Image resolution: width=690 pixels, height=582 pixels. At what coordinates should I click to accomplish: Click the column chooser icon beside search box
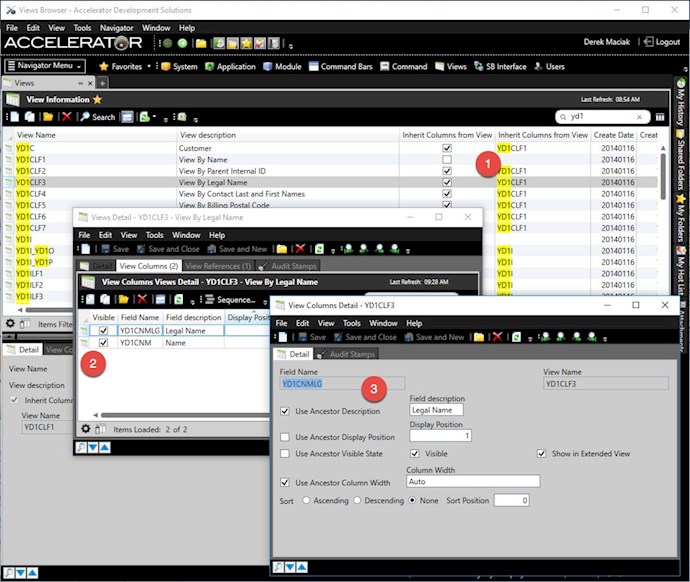[x=660, y=117]
